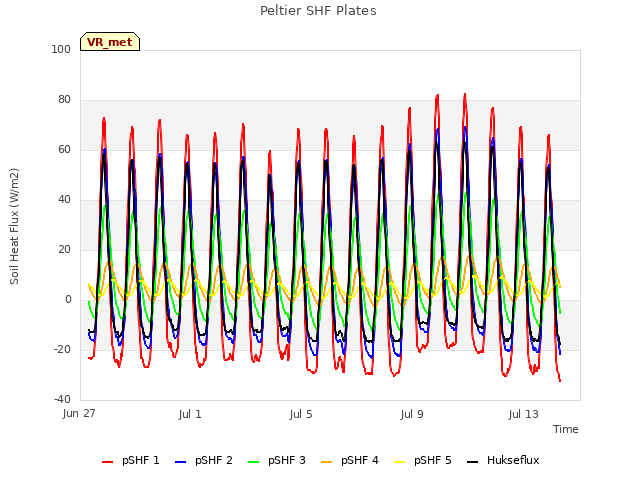Toggle the pSHF 4 legend entry
This screenshot has width=640, height=480.
[x=350, y=460]
